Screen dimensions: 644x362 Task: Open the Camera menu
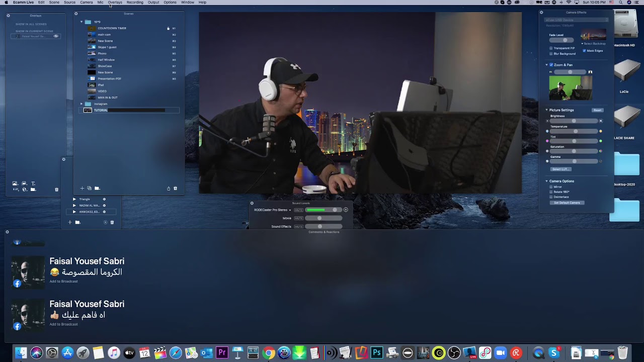point(86,3)
